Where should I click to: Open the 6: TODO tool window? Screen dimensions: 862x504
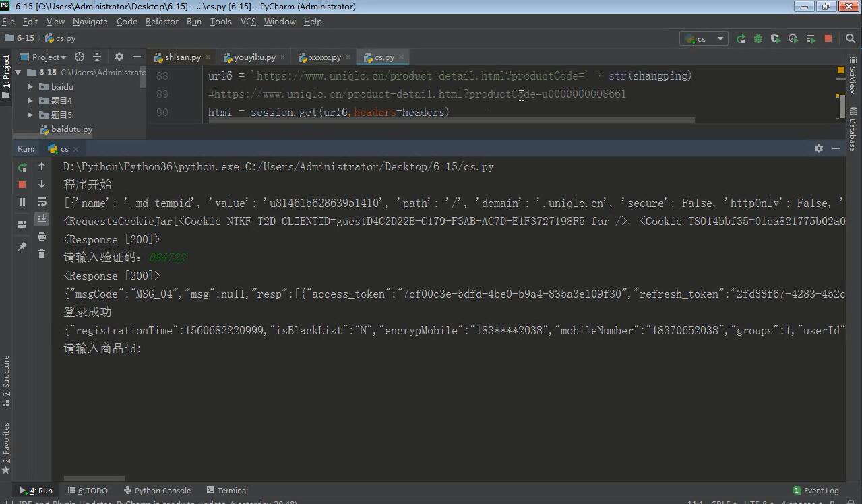pos(87,491)
